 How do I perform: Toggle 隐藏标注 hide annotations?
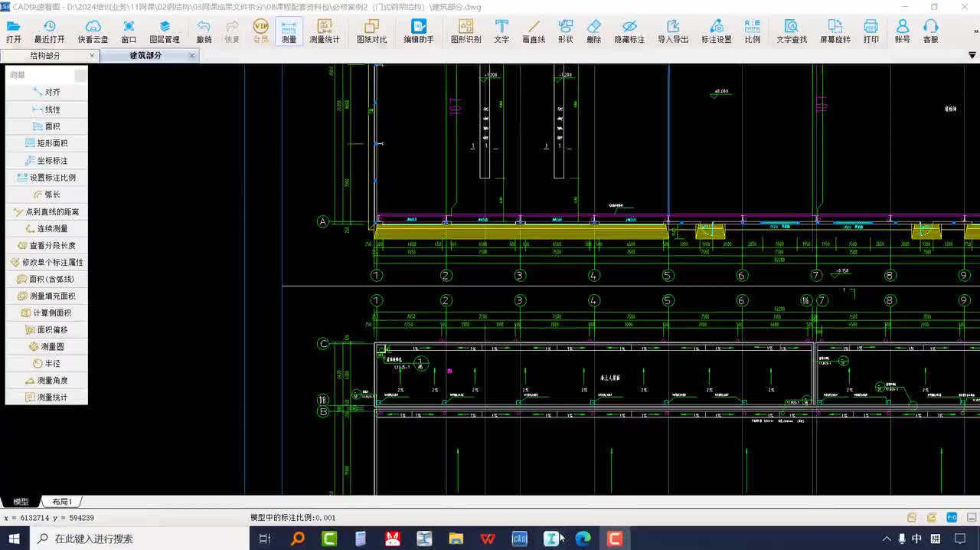(629, 31)
